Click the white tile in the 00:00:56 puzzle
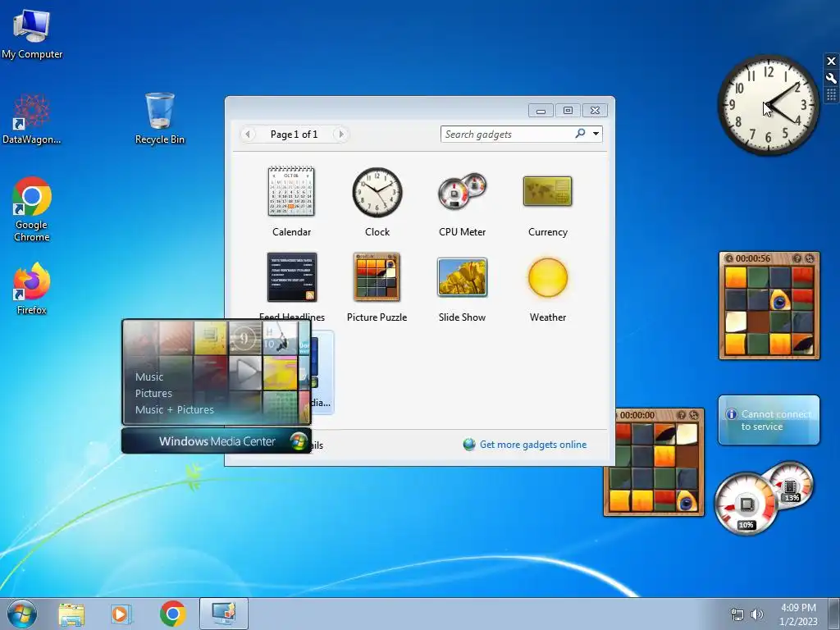The image size is (840, 630). pyautogui.click(x=736, y=322)
